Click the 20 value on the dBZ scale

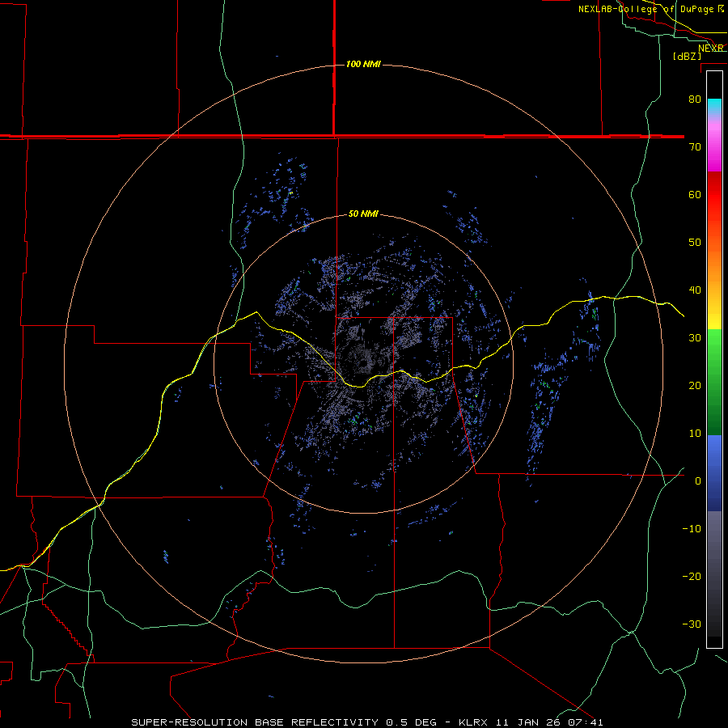pos(695,386)
